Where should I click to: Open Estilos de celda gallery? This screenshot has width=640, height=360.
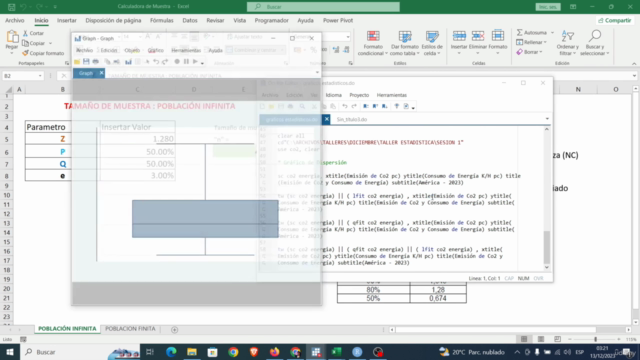[432, 43]
